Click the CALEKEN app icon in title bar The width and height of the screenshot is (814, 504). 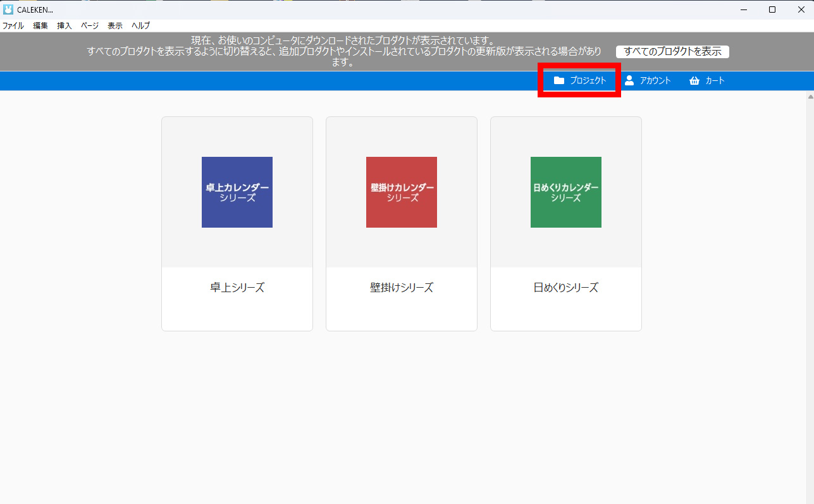(8, 9)
